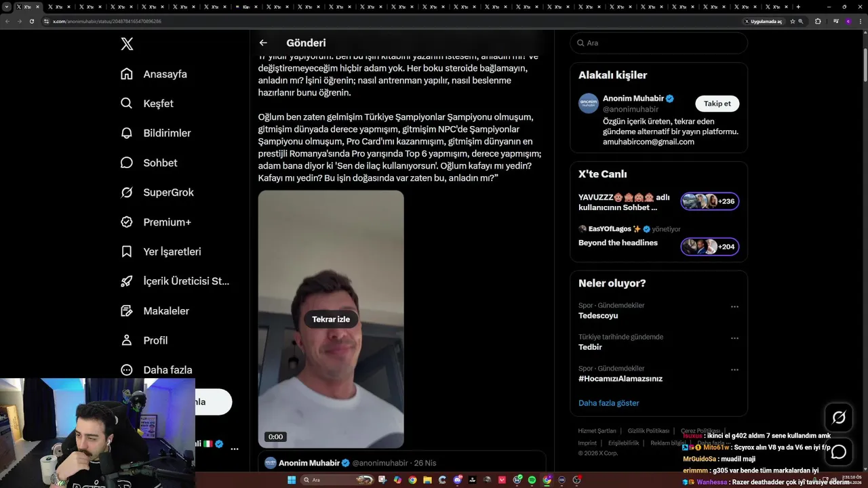
Task: Click the X logo in the sidebar
Action: [x=127, y=44]
